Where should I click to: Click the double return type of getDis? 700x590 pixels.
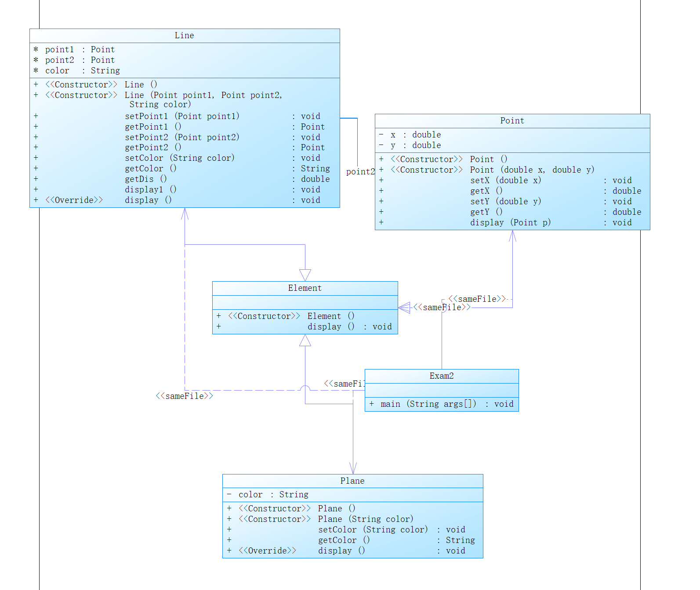316,179
